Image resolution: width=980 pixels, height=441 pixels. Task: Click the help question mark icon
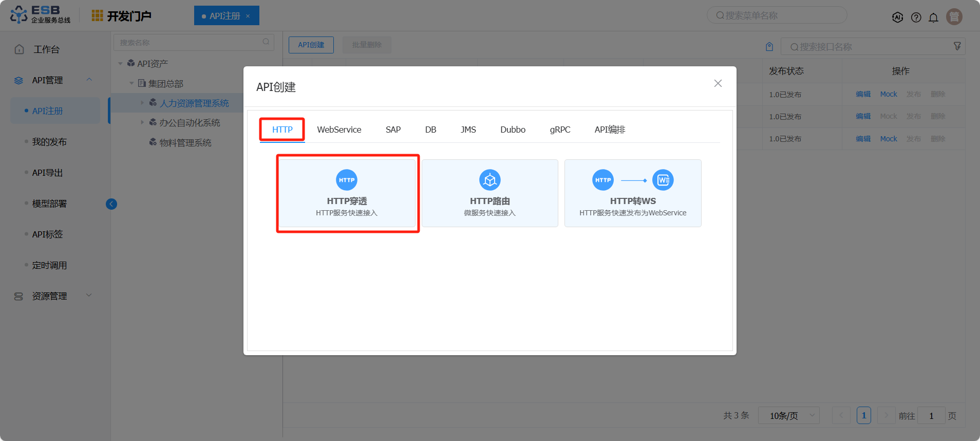pos(916,17)
